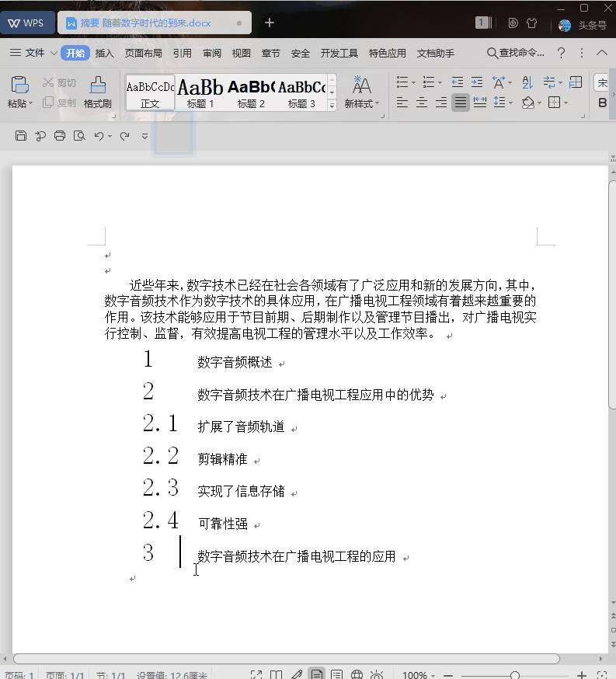Increase paragraph indent

477,82
